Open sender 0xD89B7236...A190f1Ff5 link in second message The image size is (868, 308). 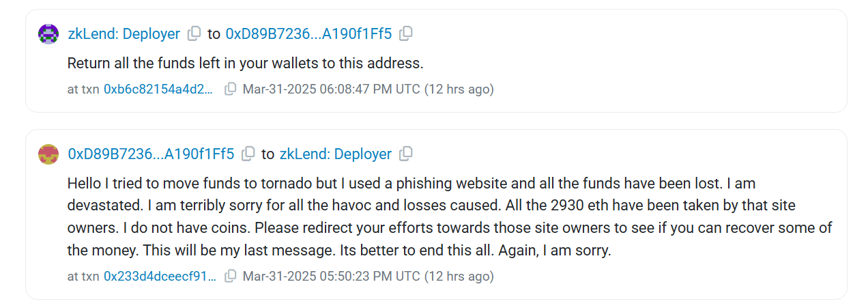[151, 154]
